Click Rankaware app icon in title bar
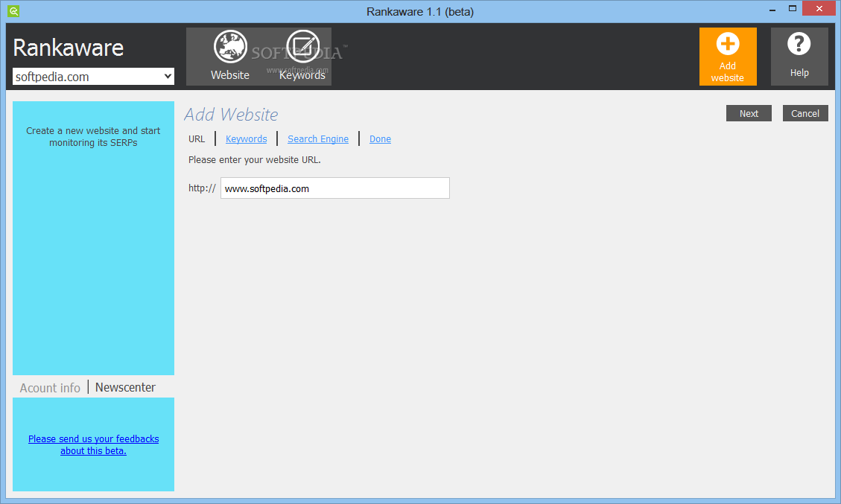This screenshot has width=841, height=504. coord(13,10)
